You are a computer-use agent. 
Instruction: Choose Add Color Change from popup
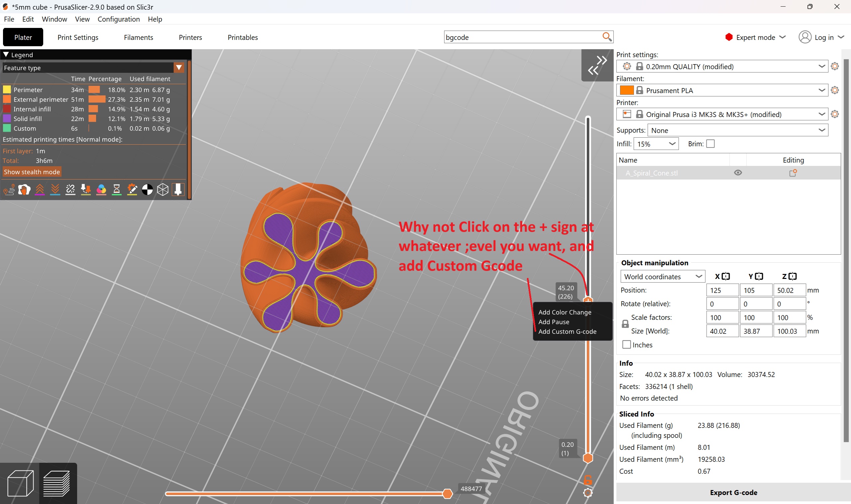click(565, 312)
